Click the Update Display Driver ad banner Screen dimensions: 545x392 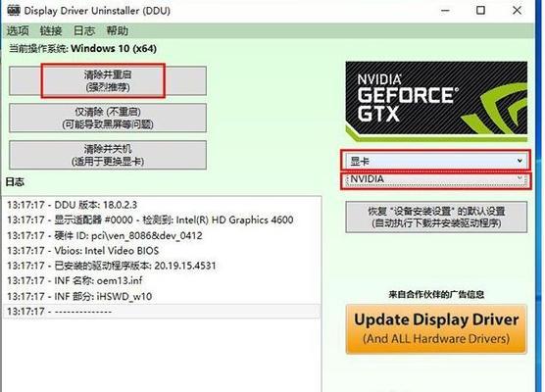point(436,329)
